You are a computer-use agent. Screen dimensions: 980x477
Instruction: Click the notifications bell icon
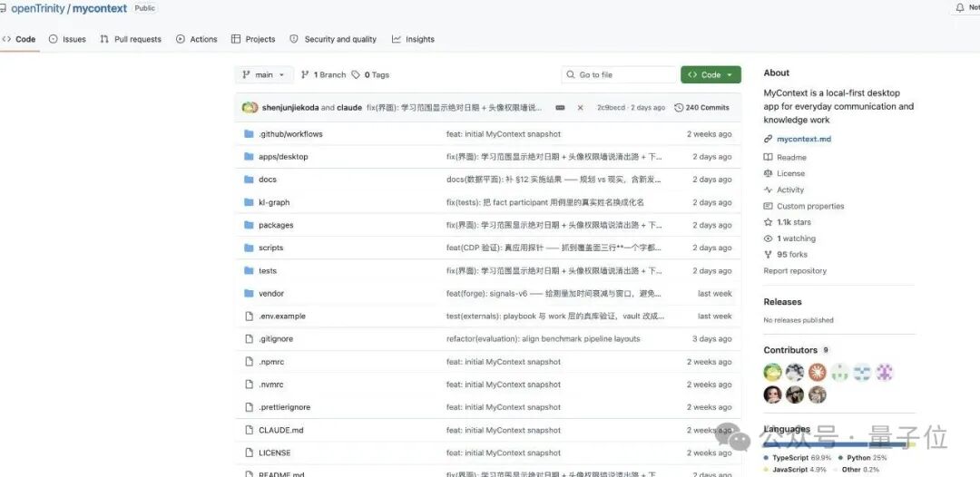[x=960, y=8]
